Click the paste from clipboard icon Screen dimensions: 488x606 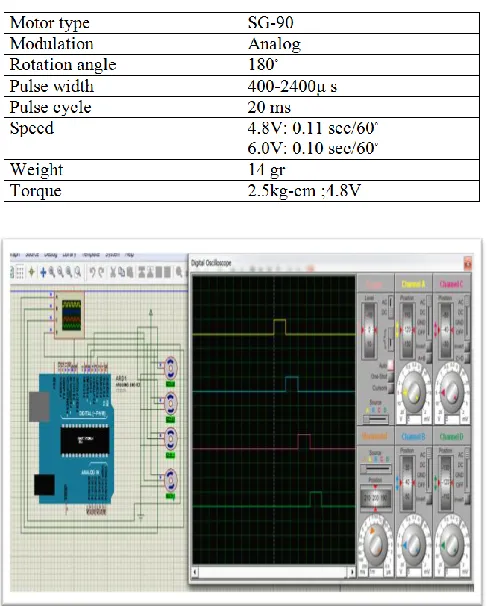point(130,272)
